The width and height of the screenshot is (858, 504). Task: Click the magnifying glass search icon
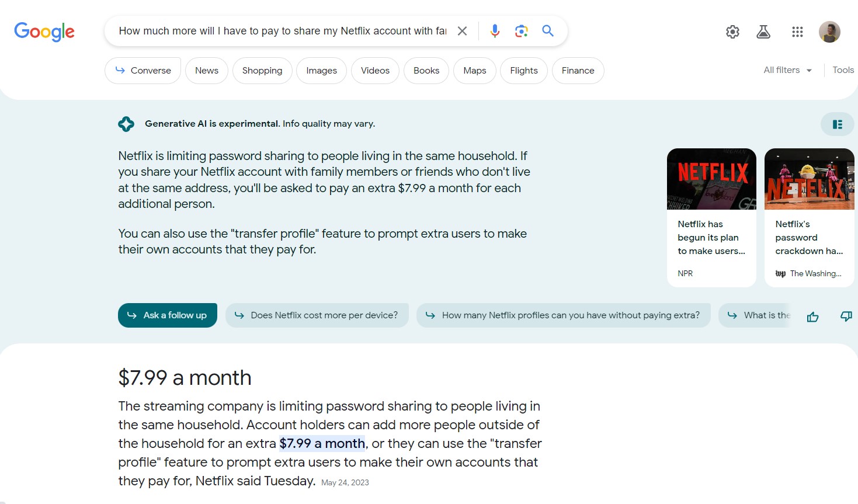tap(547, 31)
